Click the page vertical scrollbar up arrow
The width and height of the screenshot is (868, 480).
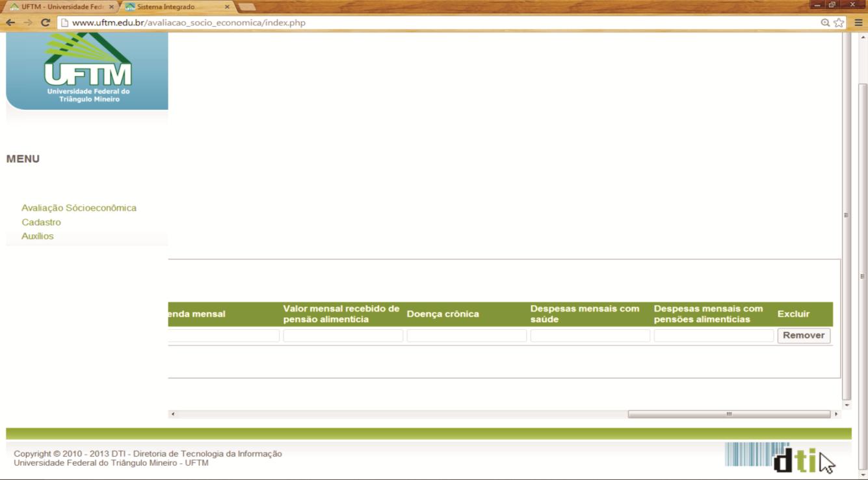pos(863,38)
